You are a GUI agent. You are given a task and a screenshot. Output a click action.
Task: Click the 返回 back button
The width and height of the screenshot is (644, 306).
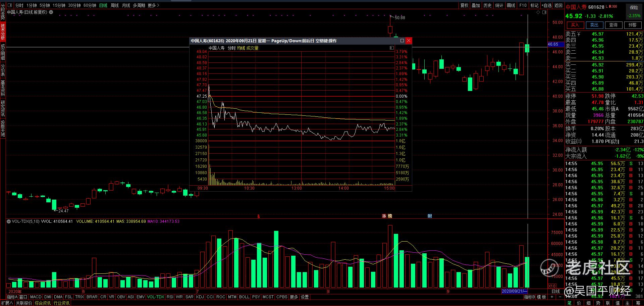(x=558, y=5)
